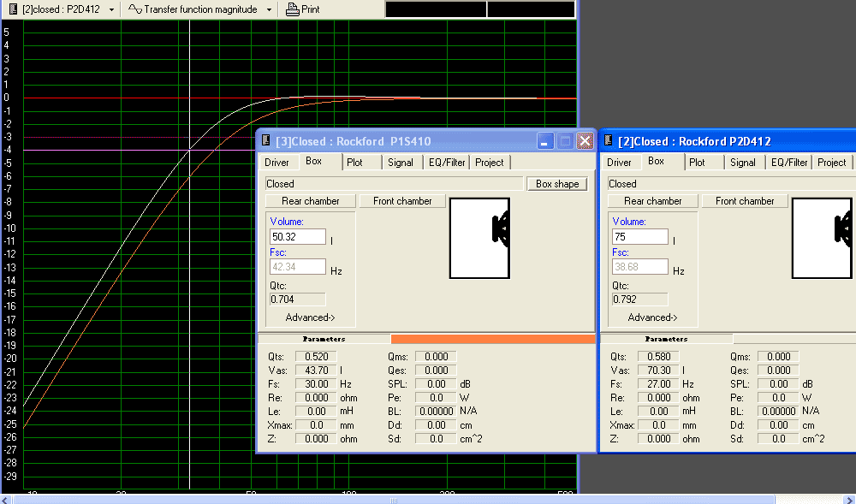Click the Fs value 30.00
This screenshot has height=504, width=856.
coord(316,384)
